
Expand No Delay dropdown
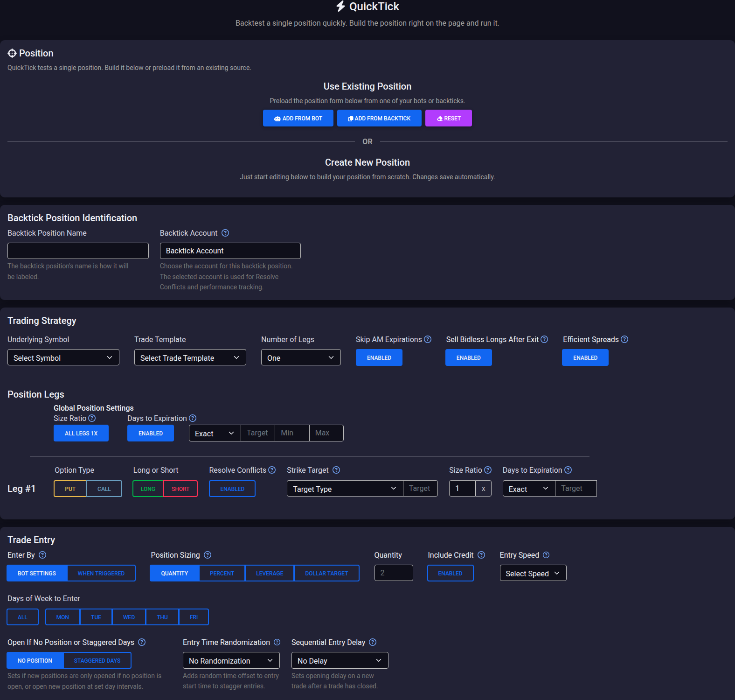[x=340, y=660]
